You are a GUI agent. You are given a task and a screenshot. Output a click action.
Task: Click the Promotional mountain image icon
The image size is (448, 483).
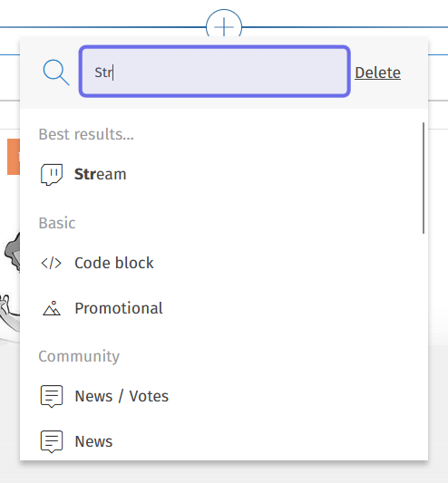point(52,308)
